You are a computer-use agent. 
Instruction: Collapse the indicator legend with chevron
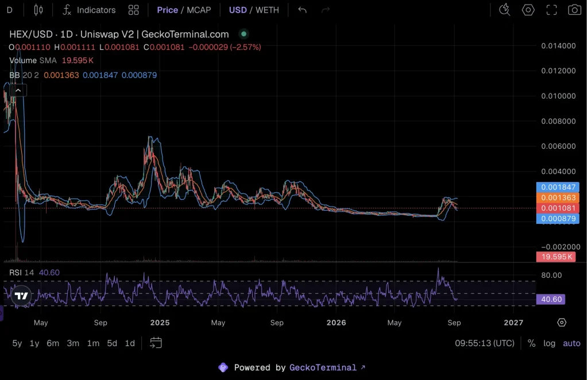[x=18, y=90]
